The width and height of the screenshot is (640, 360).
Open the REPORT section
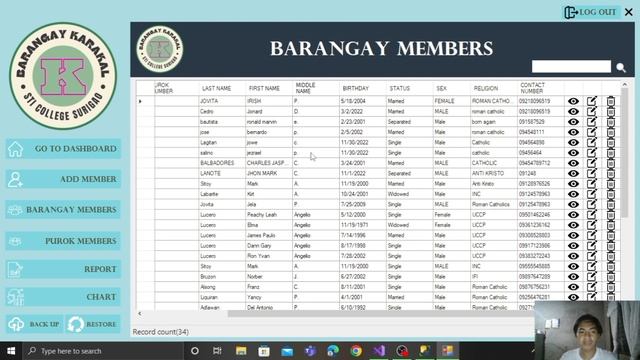[63, 269]
